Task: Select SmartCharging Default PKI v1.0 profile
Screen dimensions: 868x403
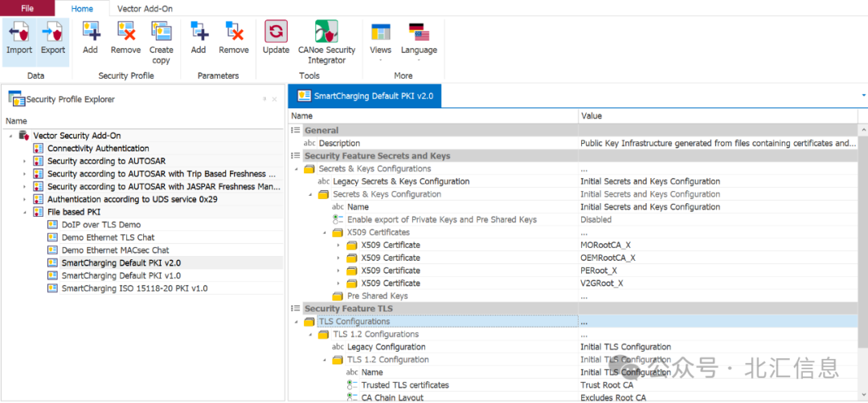Action: pyautogui.click(x=121, y=275)
